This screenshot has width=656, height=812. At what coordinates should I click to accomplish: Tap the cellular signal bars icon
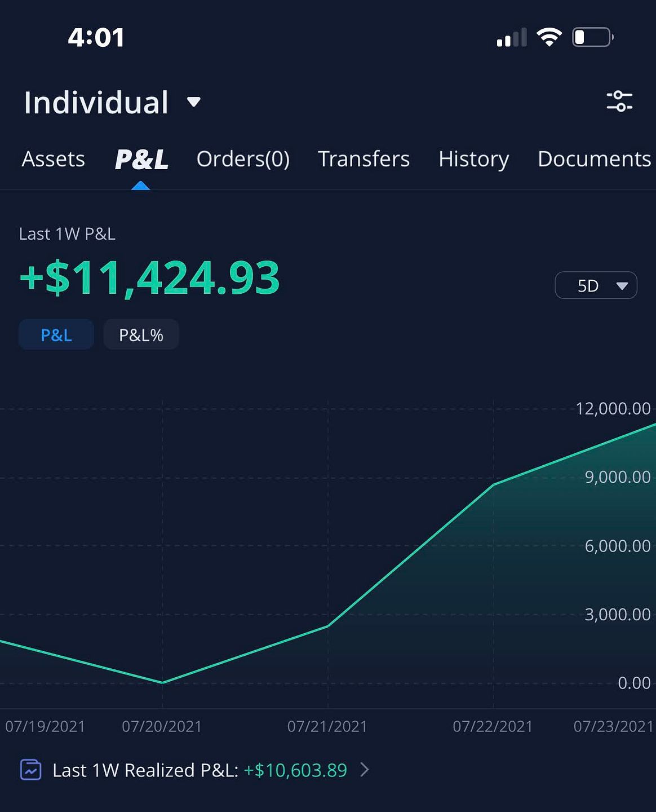pos(512,37)
